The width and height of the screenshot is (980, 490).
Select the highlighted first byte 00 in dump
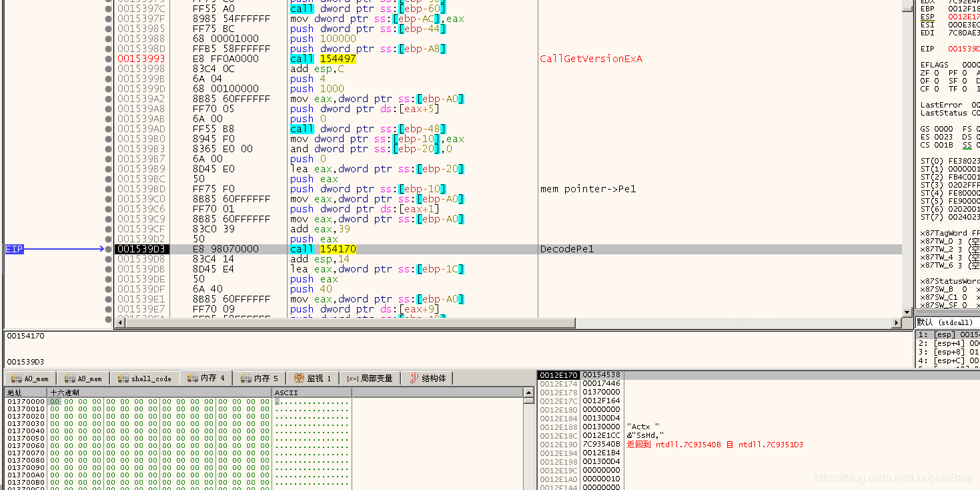click(x=54, y=401)
